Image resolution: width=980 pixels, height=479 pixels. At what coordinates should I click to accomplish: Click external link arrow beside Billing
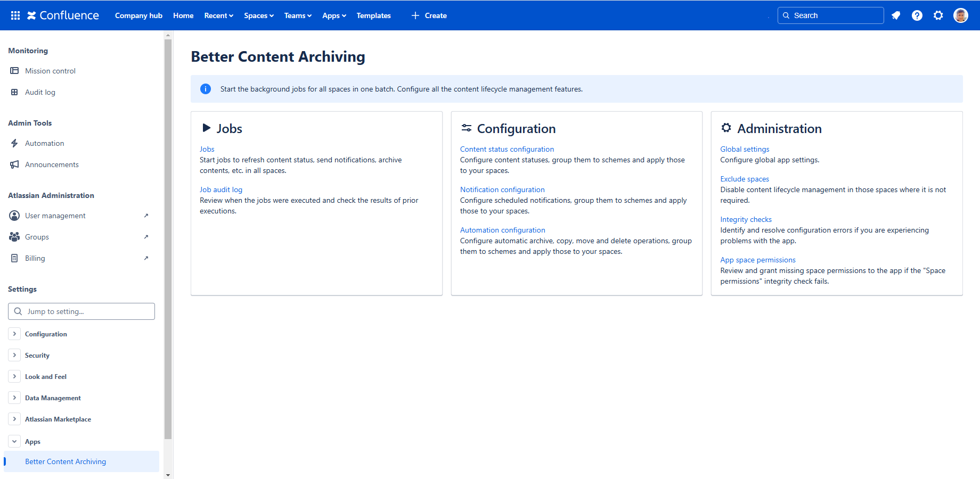146,258
